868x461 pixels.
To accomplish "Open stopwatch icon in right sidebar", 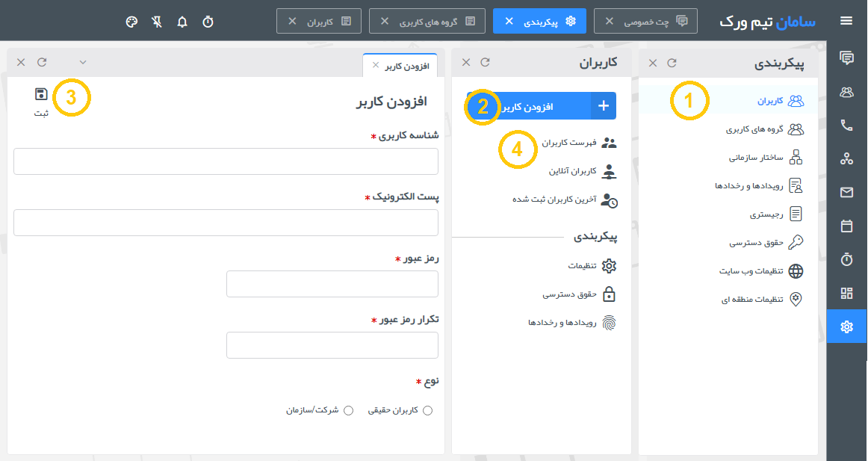I will pyautogui.click(x=846, y=259).
